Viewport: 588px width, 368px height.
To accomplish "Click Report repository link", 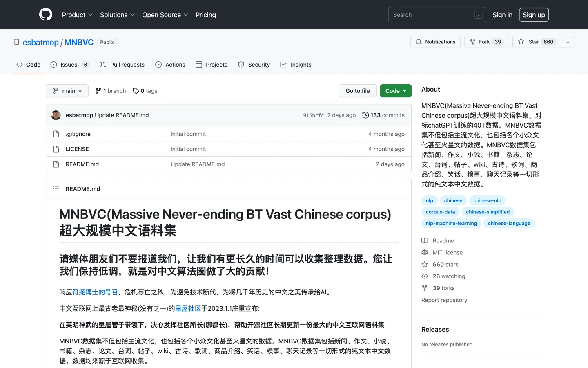I will pos(444,300).
